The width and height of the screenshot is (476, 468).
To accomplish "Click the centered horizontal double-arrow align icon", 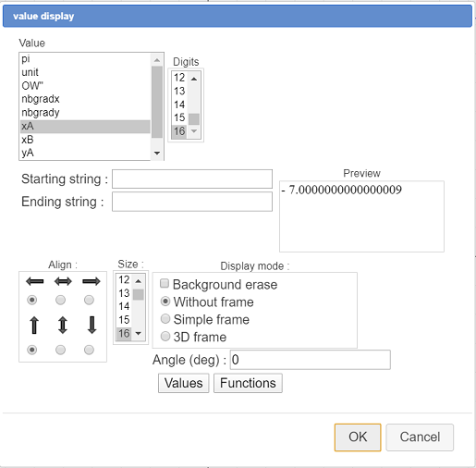I will coord(63,281).
